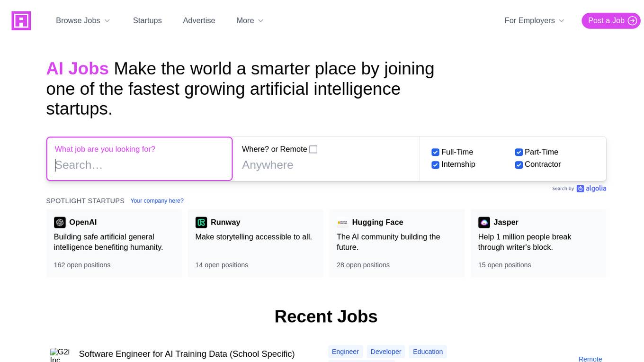Toggle the Remote checkbox
Screen dimensions: 644x362
[x=313, y=149]
